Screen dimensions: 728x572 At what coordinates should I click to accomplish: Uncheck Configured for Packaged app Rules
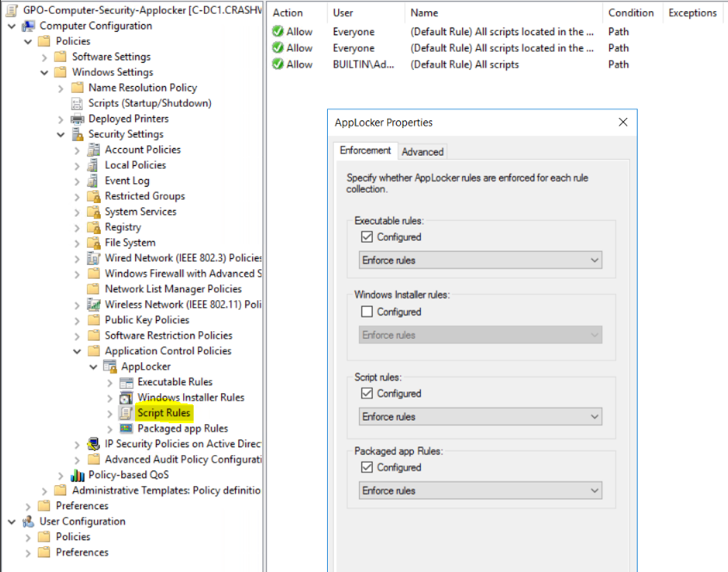click(x=367, y=467)
